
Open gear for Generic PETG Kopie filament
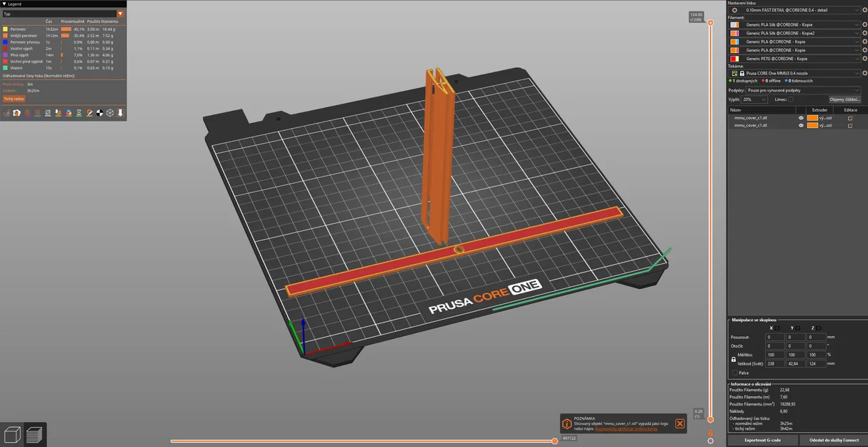click(864, 59)
